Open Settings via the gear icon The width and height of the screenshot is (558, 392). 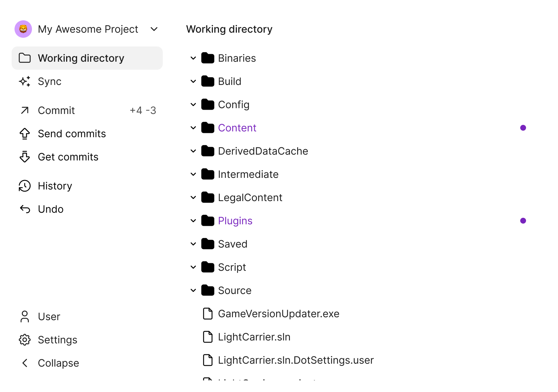[25, 340]
